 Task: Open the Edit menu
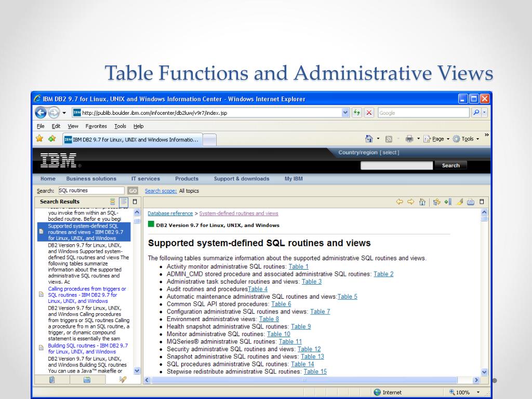[x=56, y=126]
